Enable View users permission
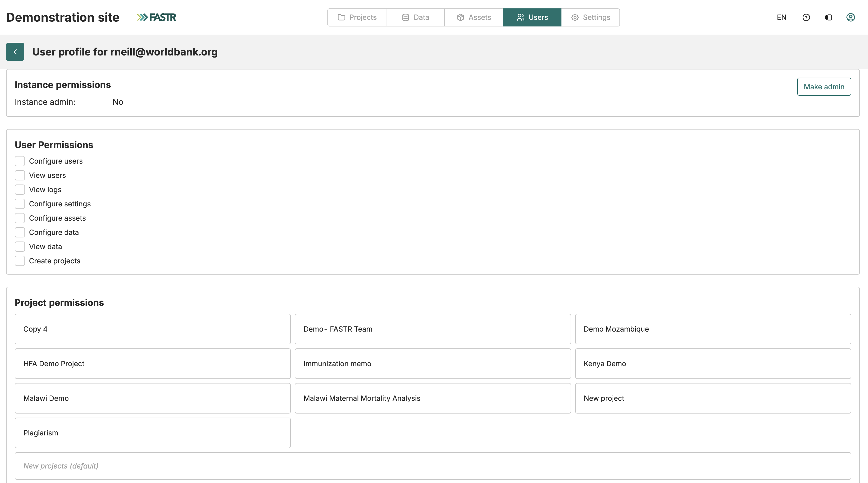Viewport: 868px width, 483px height. coord(20,175)
